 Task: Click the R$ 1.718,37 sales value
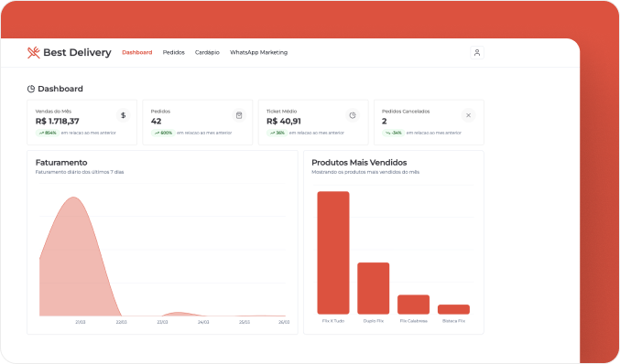(x=58, y=122)
